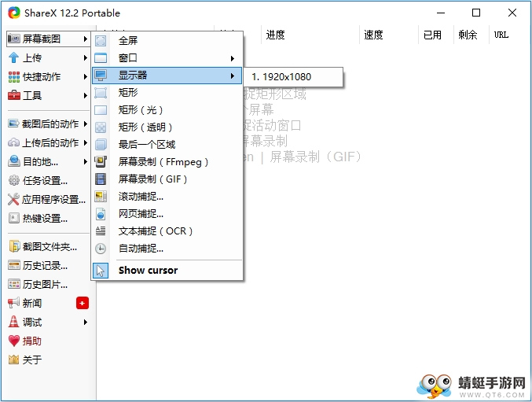Open 截图文件夹... from sidebar
Viewport: 532px width, 402px height.
(x=48, y=246)
